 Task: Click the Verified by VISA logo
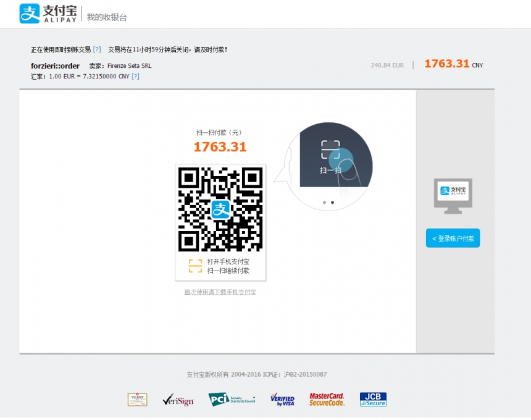pos(282,400)
